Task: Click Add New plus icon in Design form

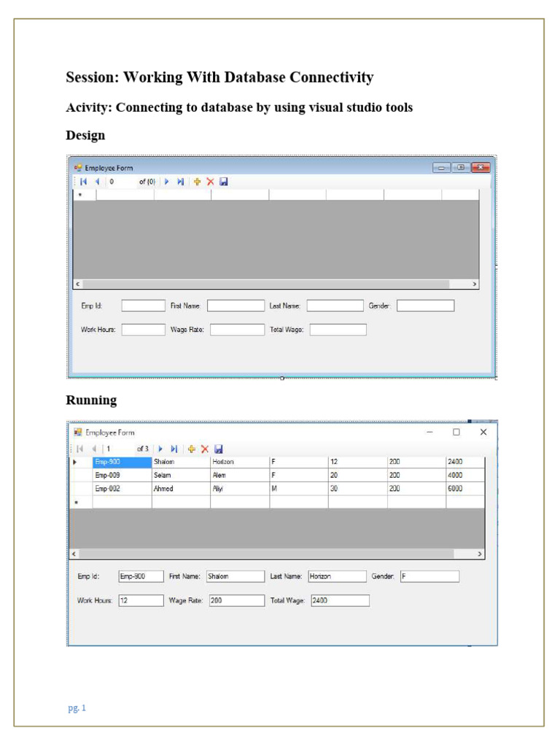Action: (x=197, y=182)
